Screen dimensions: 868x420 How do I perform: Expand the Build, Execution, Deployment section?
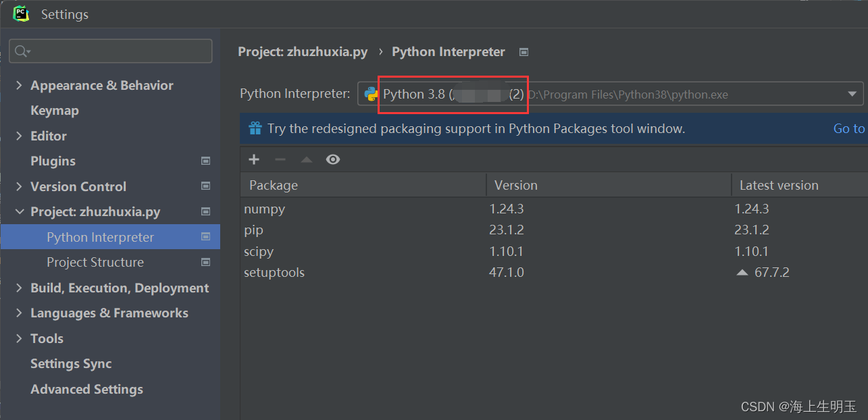point(19,288)
